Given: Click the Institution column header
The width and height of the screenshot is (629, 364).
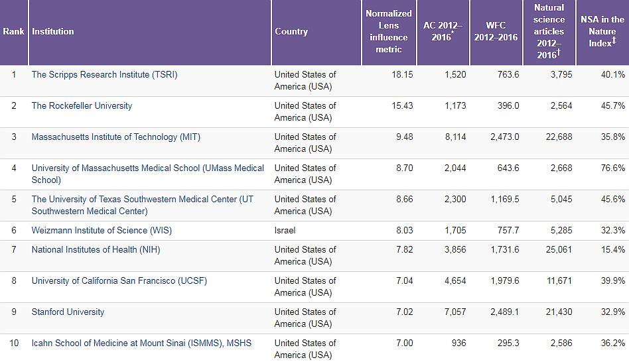Looking at the screenshot, I should (53, 31).
